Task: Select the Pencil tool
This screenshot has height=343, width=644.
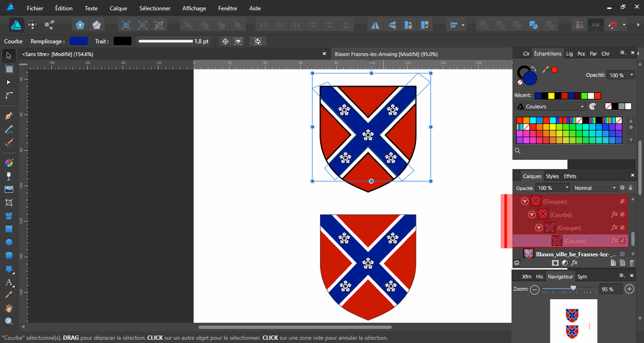Action: [x=9, y=129]
